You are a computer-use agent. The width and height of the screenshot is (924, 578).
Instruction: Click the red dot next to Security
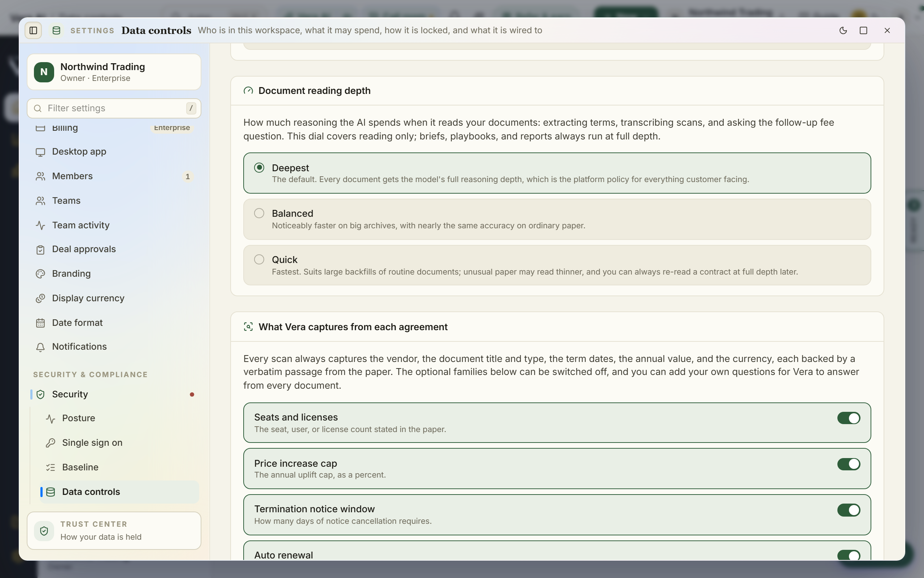pos(192,394)
